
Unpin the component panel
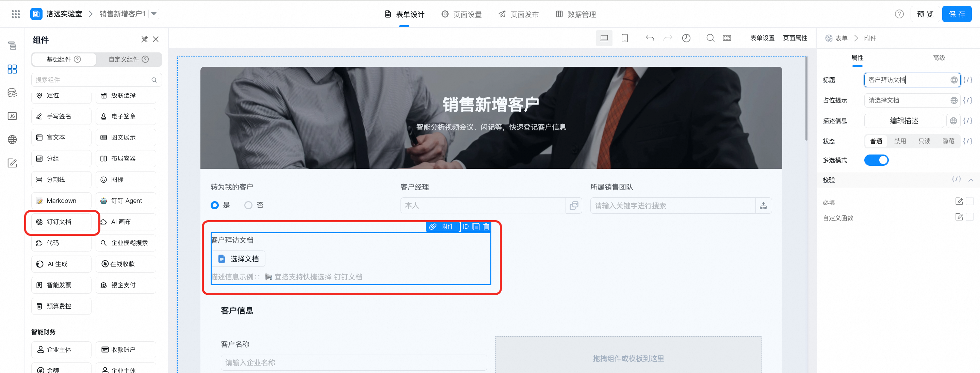[144, 39]
